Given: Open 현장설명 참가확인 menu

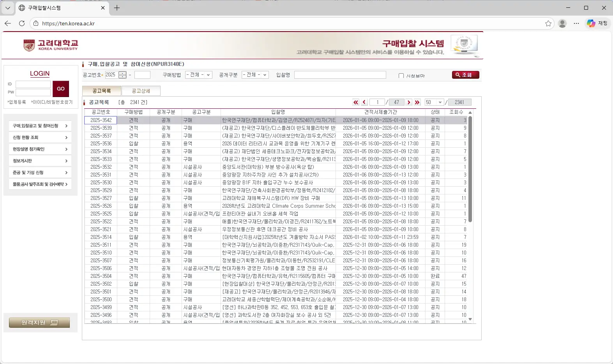Looking at the screenshot, I should [40, 149].
